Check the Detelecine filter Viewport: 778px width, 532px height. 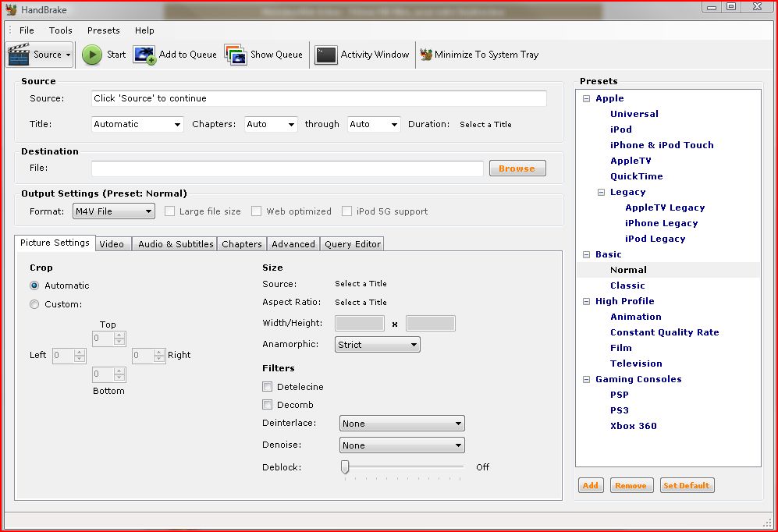point(268,387)
